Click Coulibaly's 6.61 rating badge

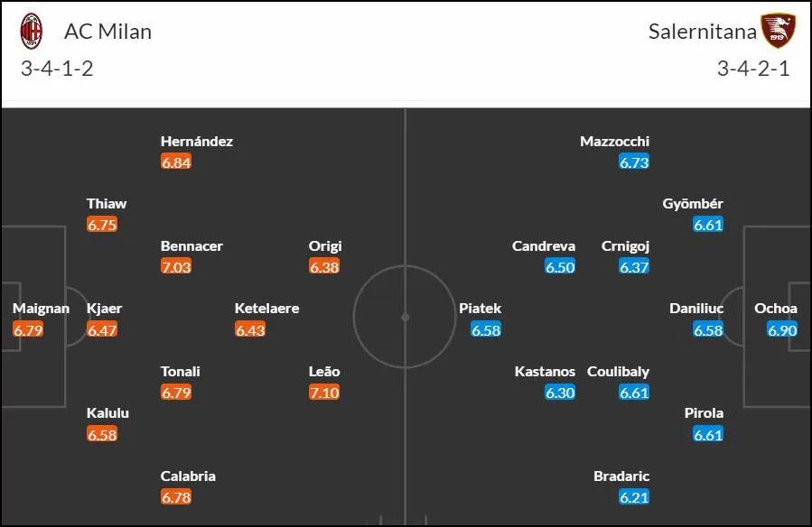tap(634, 393)
